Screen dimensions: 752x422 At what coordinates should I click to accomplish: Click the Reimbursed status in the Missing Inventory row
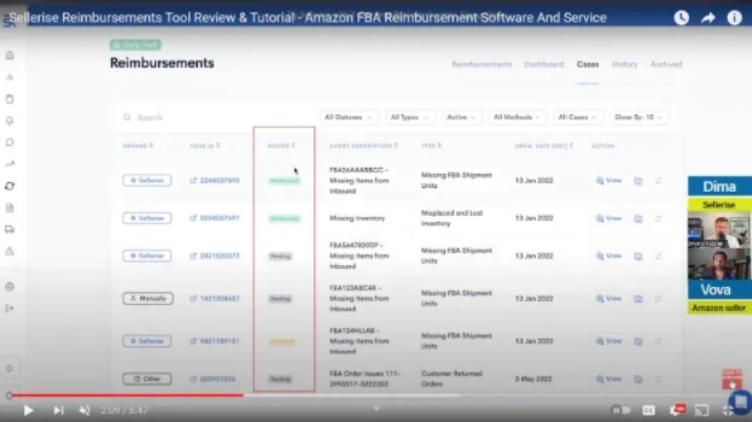pos(284,218)
